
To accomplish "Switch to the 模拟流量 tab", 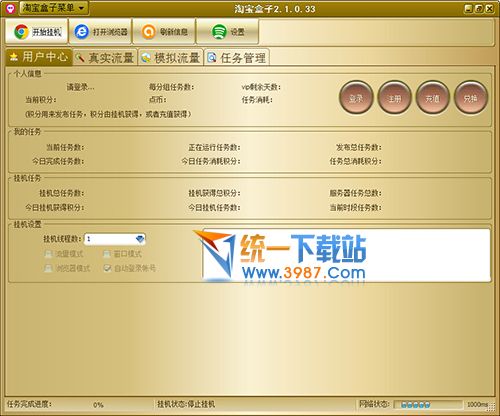I will coord(170,58).
